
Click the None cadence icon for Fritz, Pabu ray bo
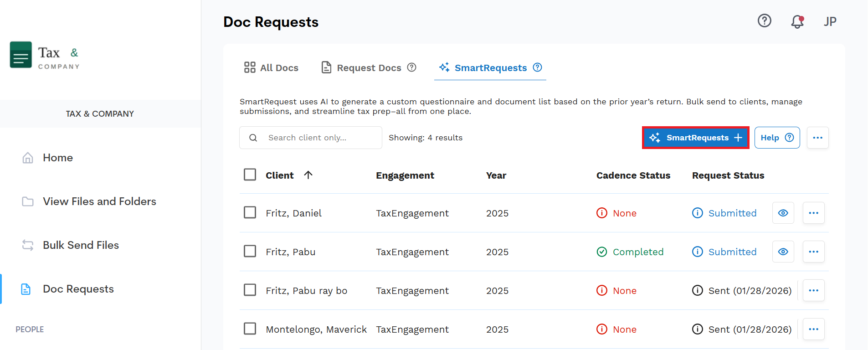point(602,290)
